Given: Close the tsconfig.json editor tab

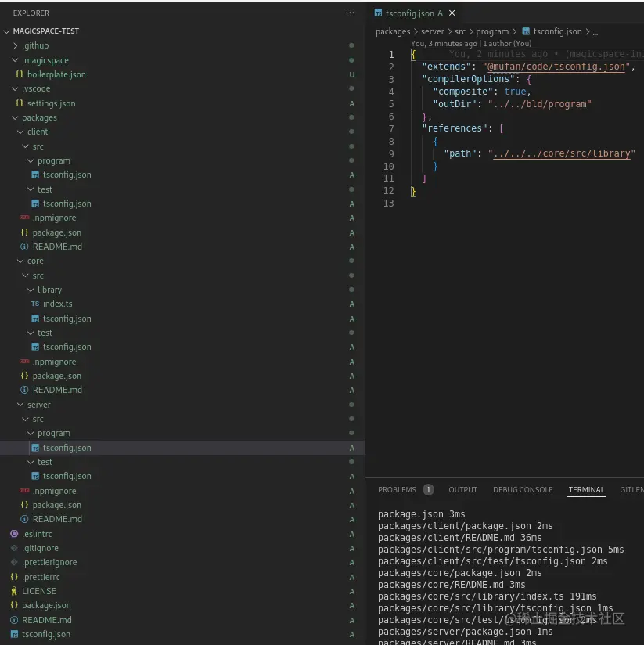Looking at the screenshot, I should pyautogui.click(x=452, y=13).
